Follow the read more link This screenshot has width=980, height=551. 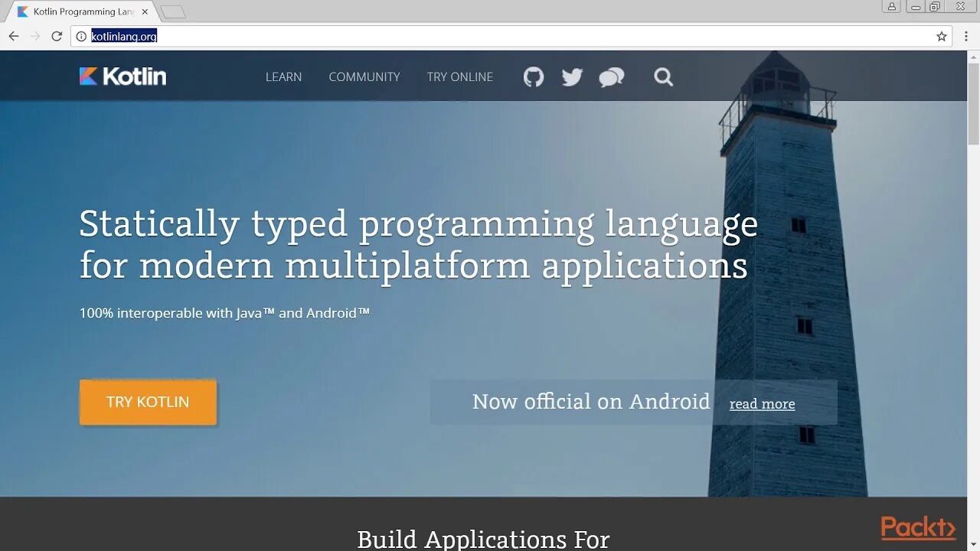[762, 403]
